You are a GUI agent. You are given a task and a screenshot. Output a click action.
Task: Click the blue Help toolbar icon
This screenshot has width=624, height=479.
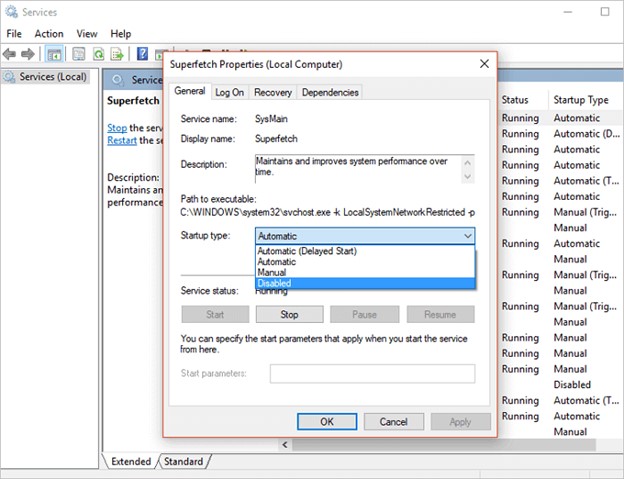(x=143, y=54)
